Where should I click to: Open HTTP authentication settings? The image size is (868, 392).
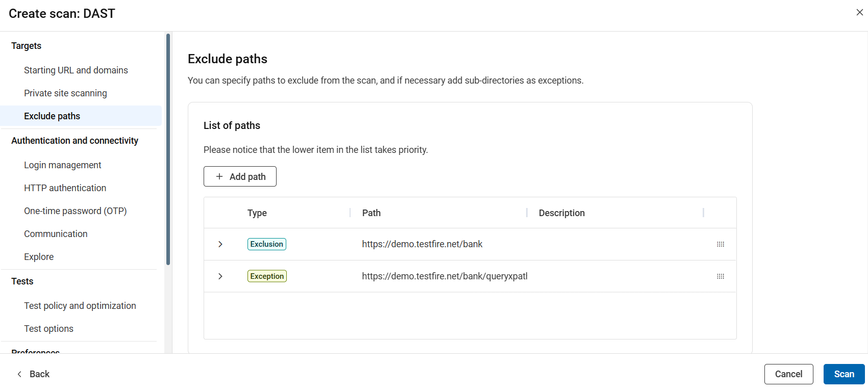pyautogui.click(x=65, y=188)
